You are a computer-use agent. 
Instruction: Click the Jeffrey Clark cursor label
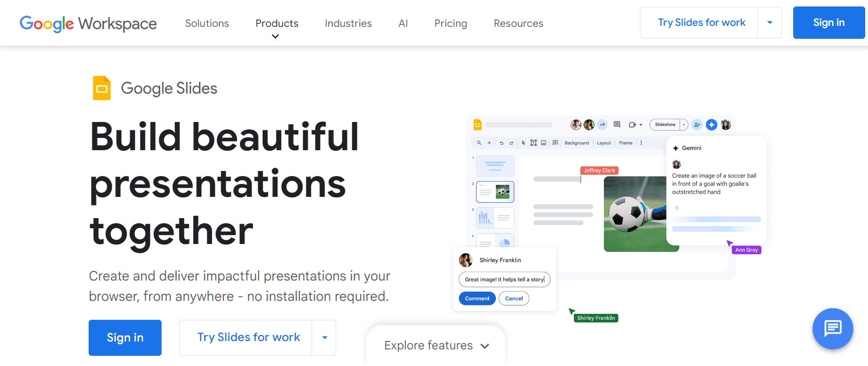pos(599,171)
